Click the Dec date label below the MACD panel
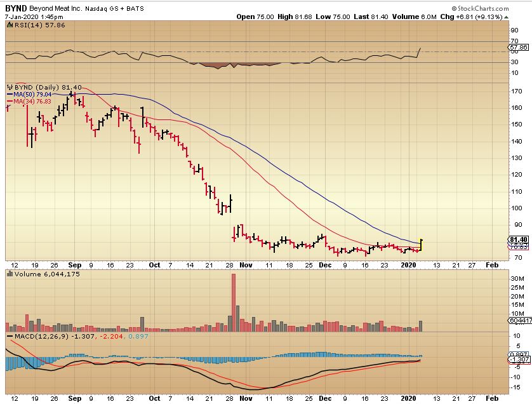Image resolution: width=532 pixels, height=404 pixels. 325,398
